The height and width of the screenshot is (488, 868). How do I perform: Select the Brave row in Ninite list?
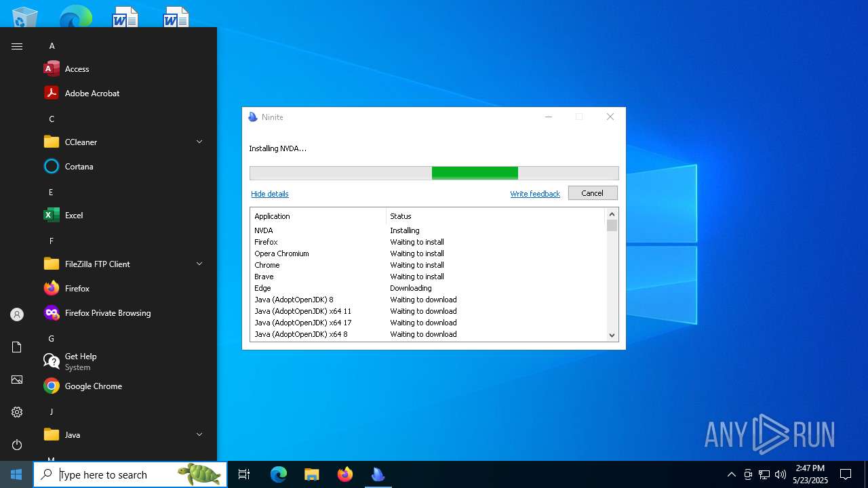coord(428,277)
